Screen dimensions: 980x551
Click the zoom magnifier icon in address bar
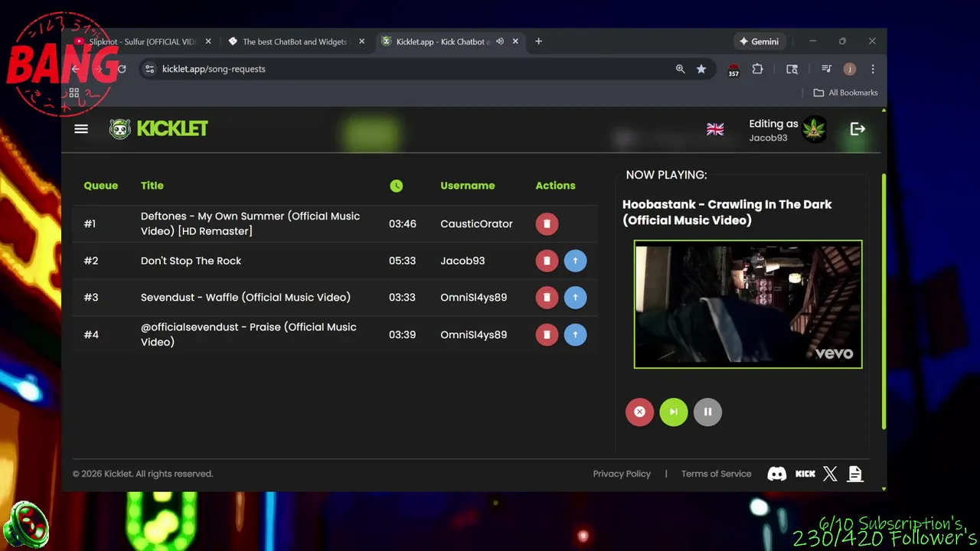pyautogui.click(x=680, y=69)
